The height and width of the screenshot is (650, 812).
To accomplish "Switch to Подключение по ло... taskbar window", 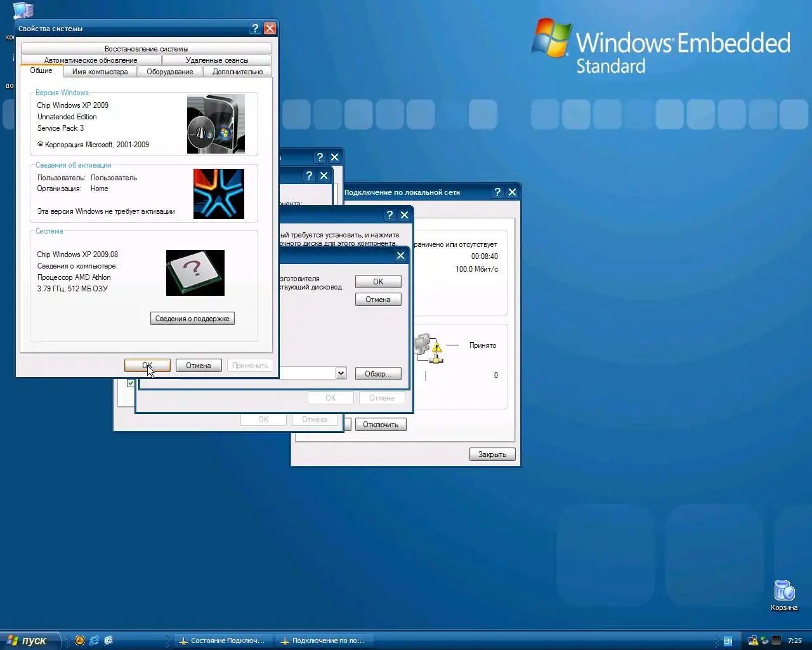I will pos(324,640).
